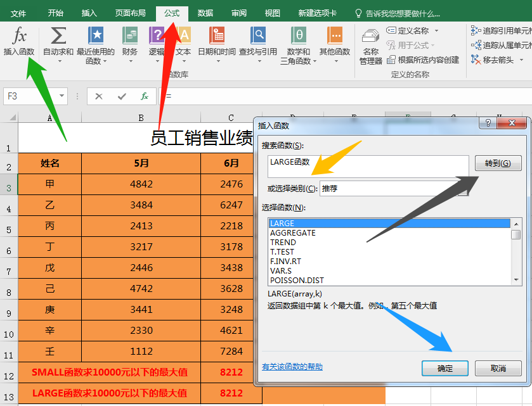Image resolution: width=532 pixels, height=406 pixels.
Task: Open the More Functions icon
Action: pos(335,35)
